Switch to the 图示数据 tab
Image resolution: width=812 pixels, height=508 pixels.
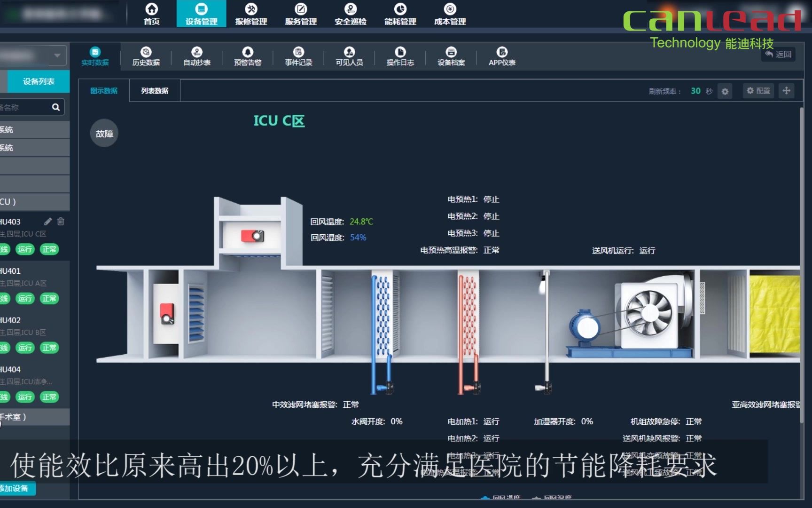click(104, 91)
